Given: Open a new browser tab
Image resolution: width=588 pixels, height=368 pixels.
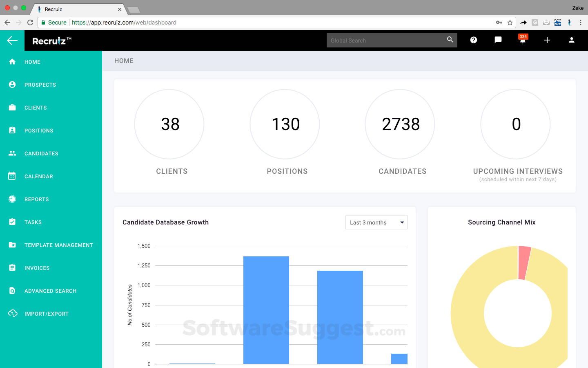Looking at the screenshot, I should (x=134, y=10).
